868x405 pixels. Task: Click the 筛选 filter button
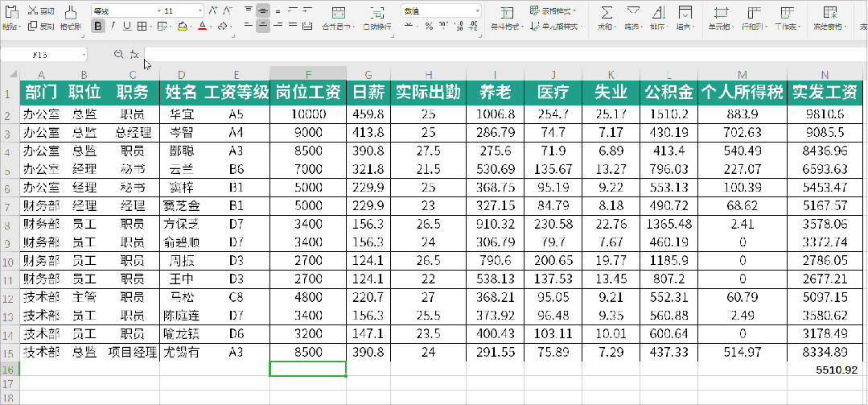tap(633, 18)
